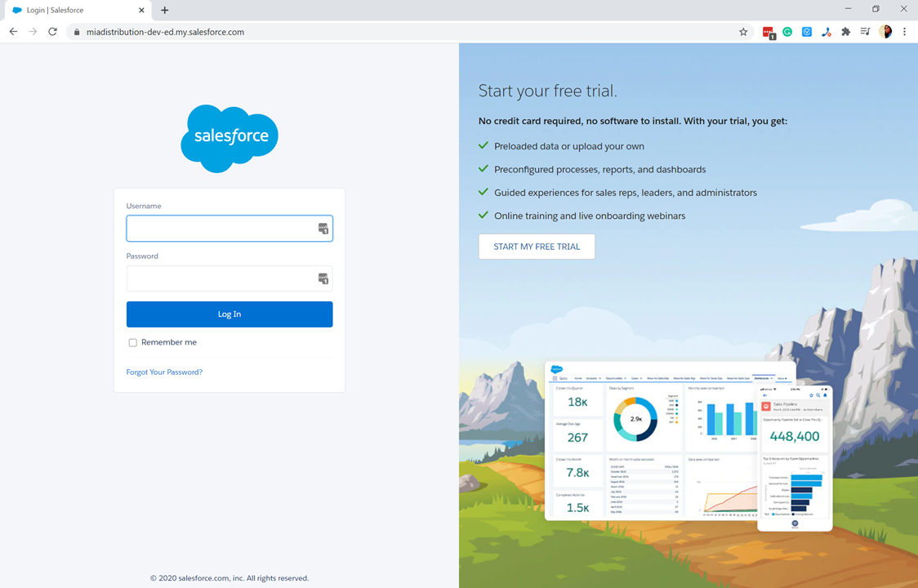Click START MY FREE TRIAL button
This screenshot has height=588, width=918.
(x=537, y=247)
